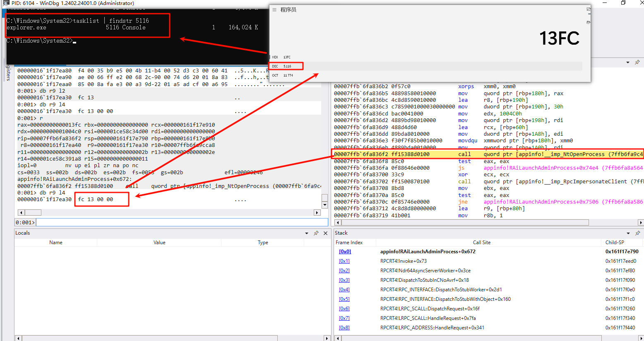The width and height of the screenshot is (644, 341).
Task: Open stack frame link [0x6]
Action: (x=344, y=309)
